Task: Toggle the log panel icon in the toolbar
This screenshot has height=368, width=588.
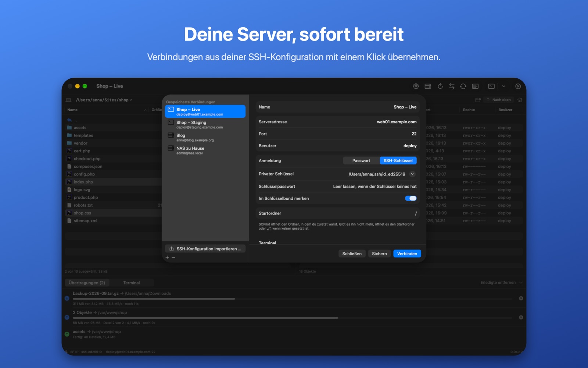Action: click(475, 86)
